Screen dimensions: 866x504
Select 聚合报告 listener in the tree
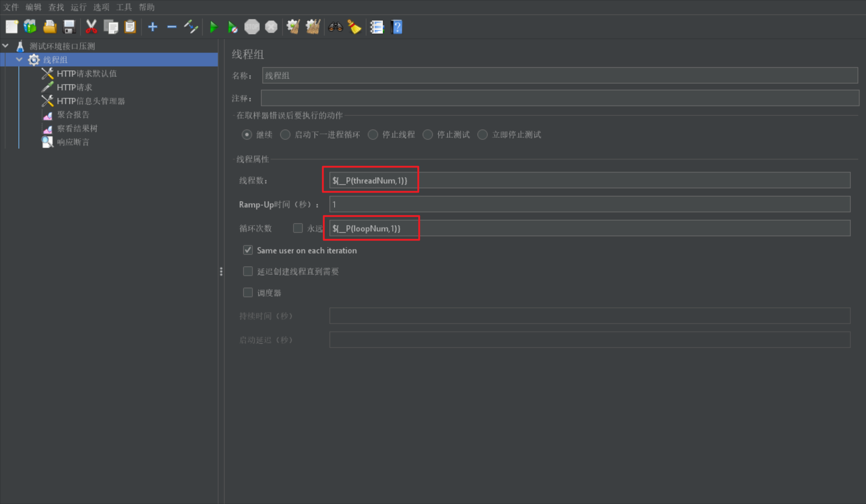73,114
